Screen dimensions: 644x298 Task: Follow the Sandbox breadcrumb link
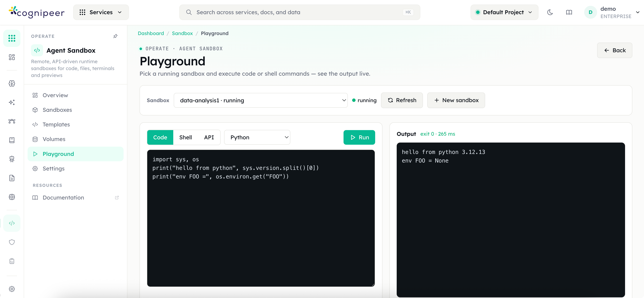[182, 33]
